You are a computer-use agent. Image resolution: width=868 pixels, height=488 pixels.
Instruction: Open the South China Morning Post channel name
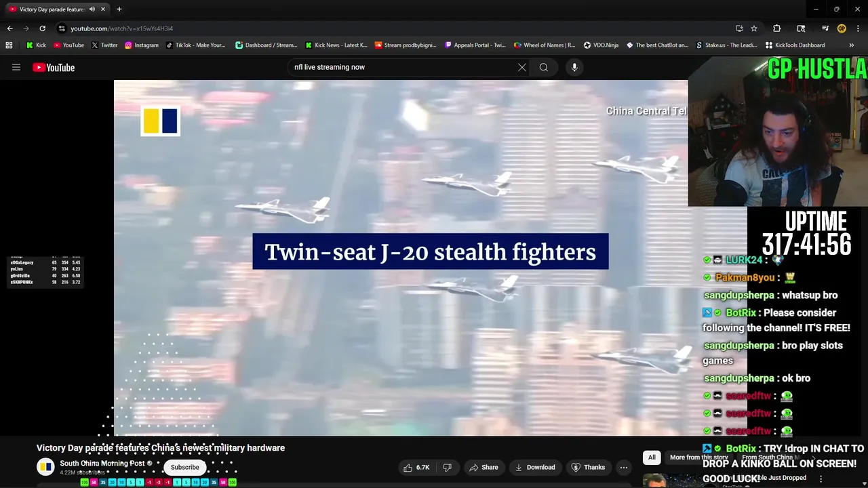[102, 464]
